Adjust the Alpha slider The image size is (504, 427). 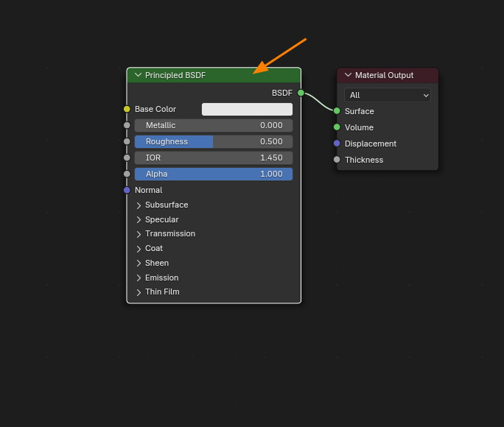coord(214,174)
